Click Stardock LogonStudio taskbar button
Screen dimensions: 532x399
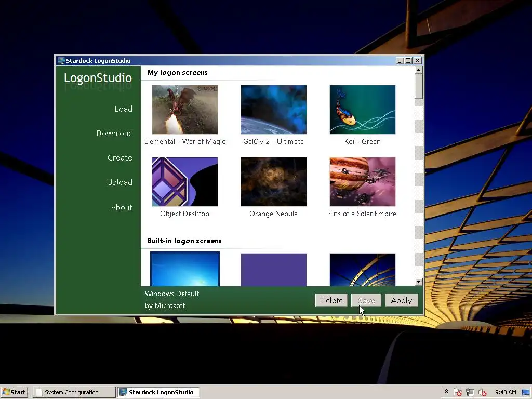158,392
